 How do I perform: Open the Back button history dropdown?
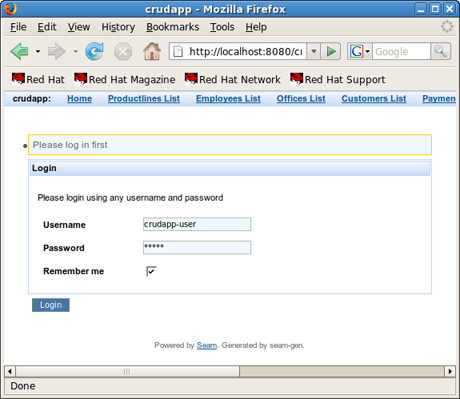click(x=38, y=51)
